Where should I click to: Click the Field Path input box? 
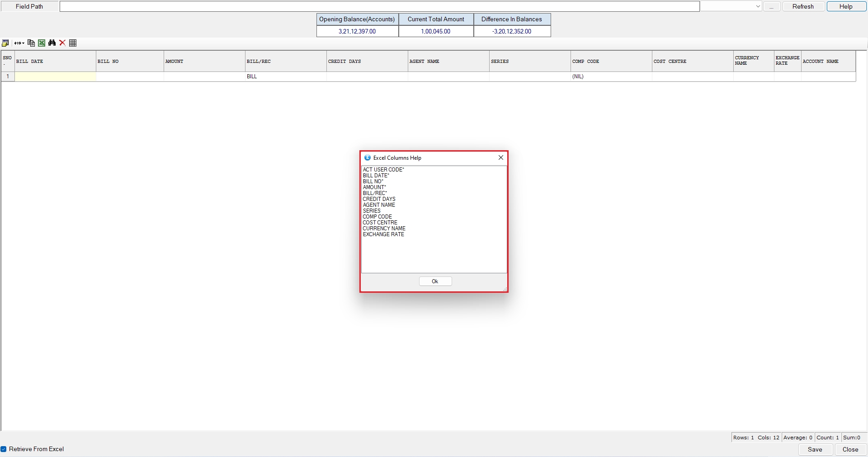pos(379,6)
